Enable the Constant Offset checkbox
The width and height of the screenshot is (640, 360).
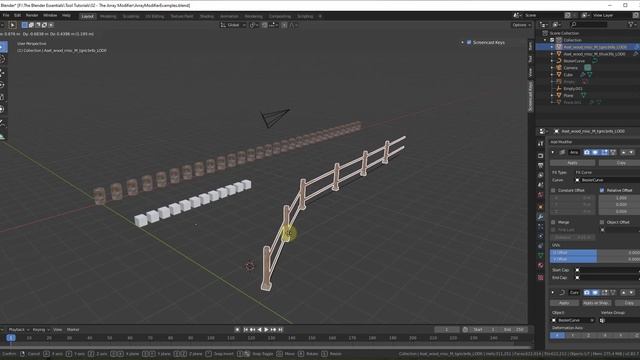[553, 191]
